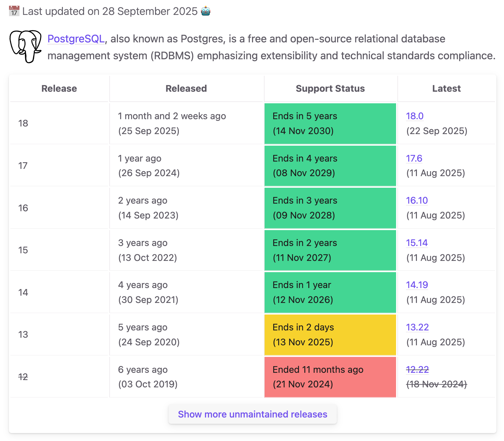Click the Release column header
The width and height of the screenshot is (504, 441).
click(x=59, y=88)
